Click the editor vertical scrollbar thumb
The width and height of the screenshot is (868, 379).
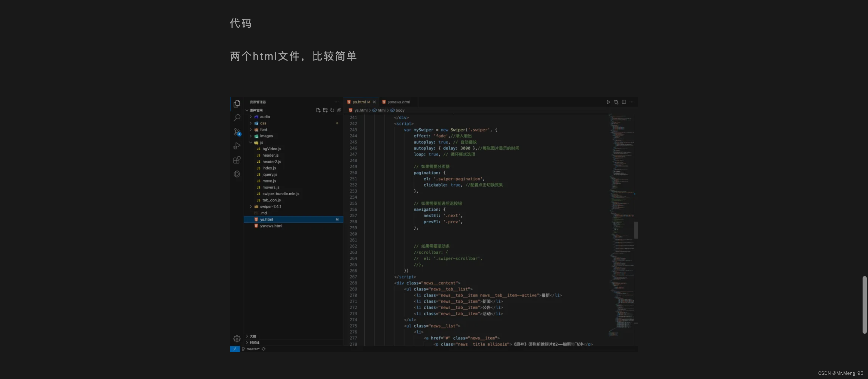[x=636, y=230]
